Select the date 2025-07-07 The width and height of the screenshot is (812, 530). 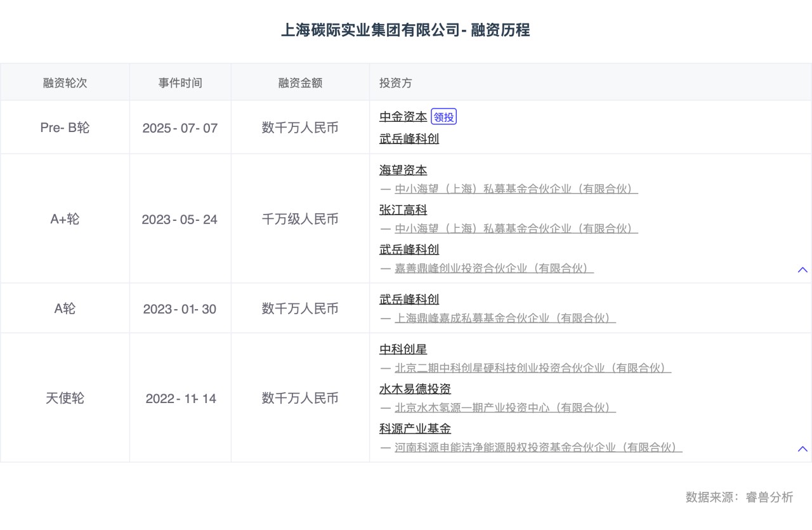coord(180,128)
